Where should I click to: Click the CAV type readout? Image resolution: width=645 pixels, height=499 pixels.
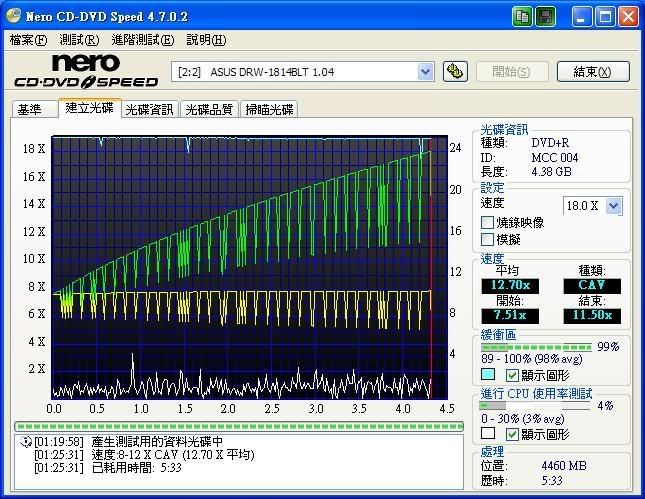pos(592,285)
